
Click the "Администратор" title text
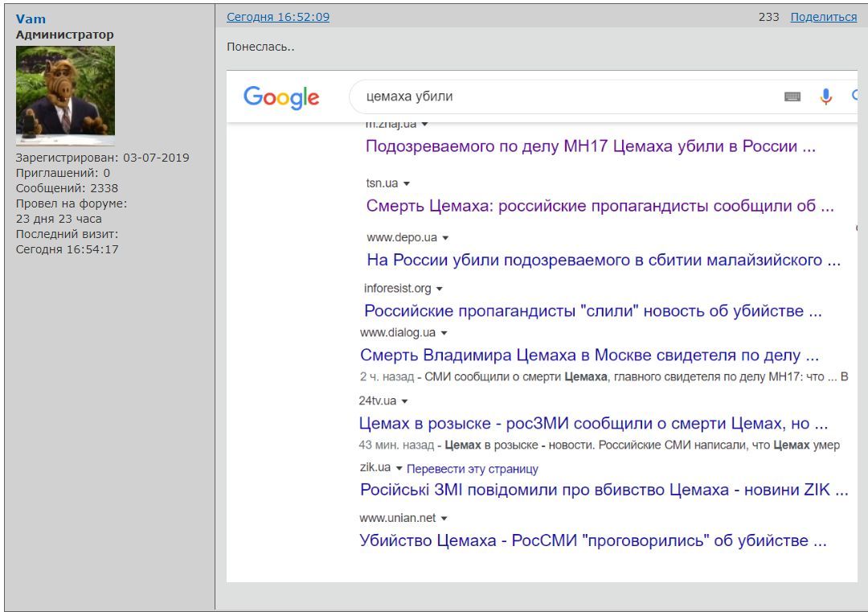click(x=65, y=35)
